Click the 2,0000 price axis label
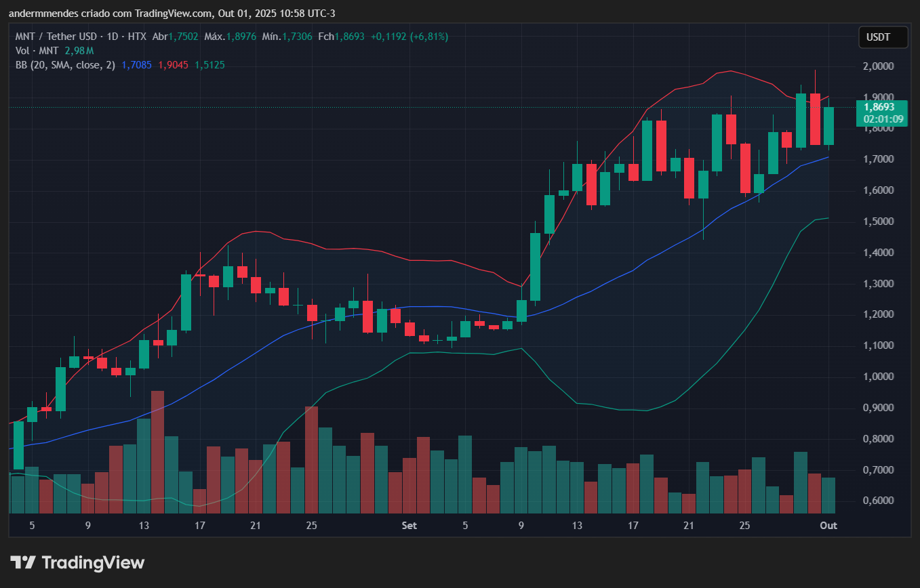The height and width of the screenshot is (588, 920). tap(877, 66)
